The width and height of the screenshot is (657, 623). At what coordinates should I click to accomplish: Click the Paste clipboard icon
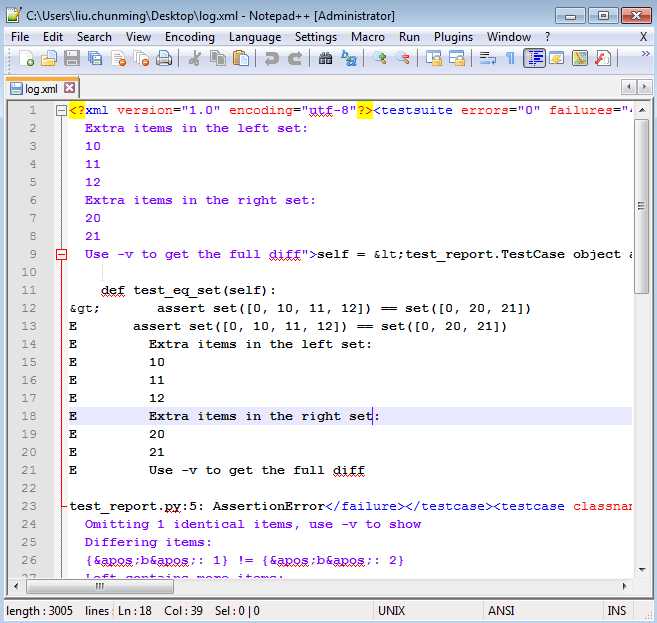[x=241, y=58]
